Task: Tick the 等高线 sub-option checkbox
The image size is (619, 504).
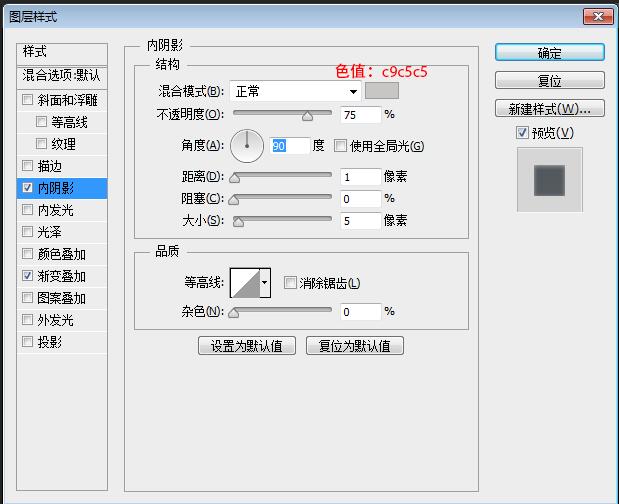Action: pyautogui.click(x=41, y=122)
